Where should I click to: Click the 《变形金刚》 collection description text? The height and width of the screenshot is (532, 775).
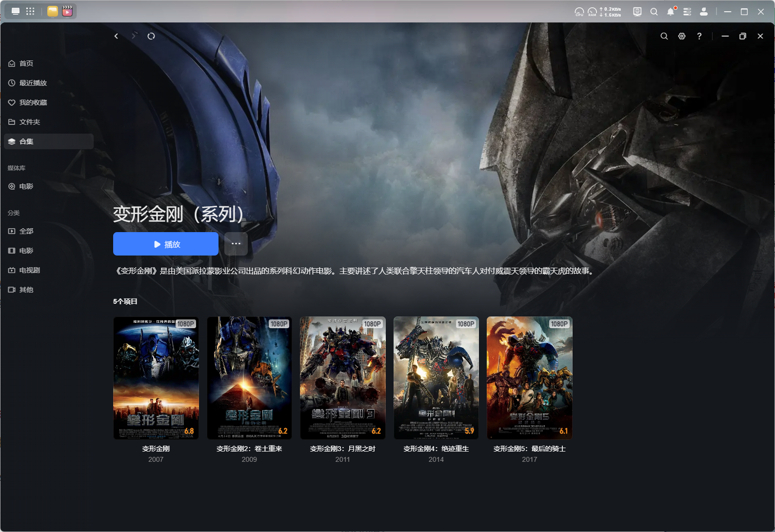click(x=355, y=271)
